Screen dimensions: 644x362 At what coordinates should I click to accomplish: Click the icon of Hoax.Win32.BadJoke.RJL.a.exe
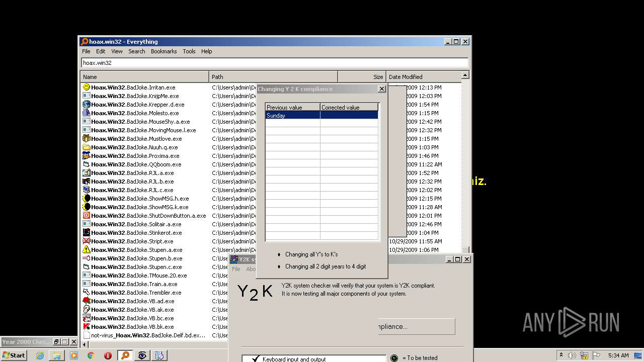click(x=87, y=173)
